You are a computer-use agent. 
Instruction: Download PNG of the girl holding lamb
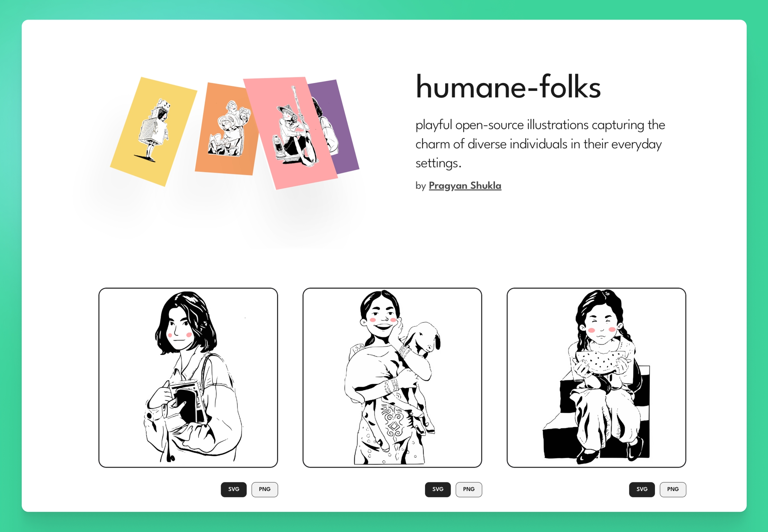point(469,489)
